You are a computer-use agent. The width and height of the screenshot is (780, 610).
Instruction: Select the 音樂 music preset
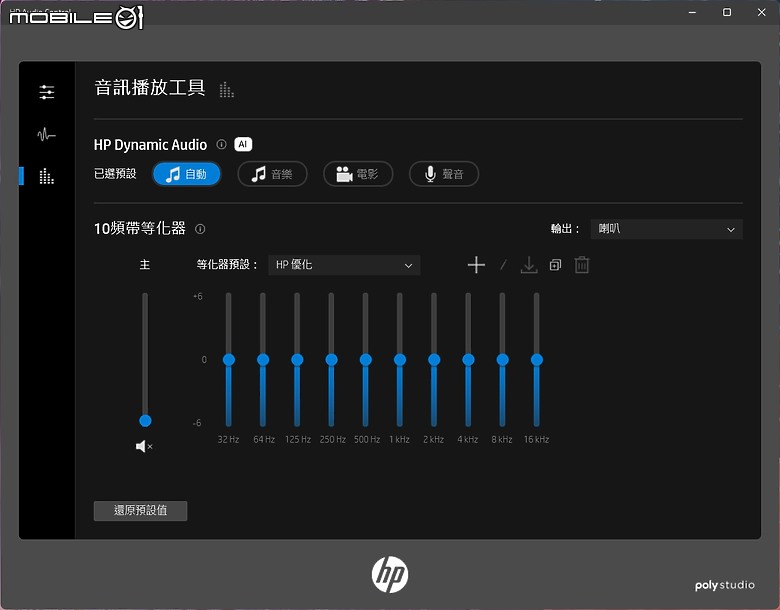(x=272, y=174)
